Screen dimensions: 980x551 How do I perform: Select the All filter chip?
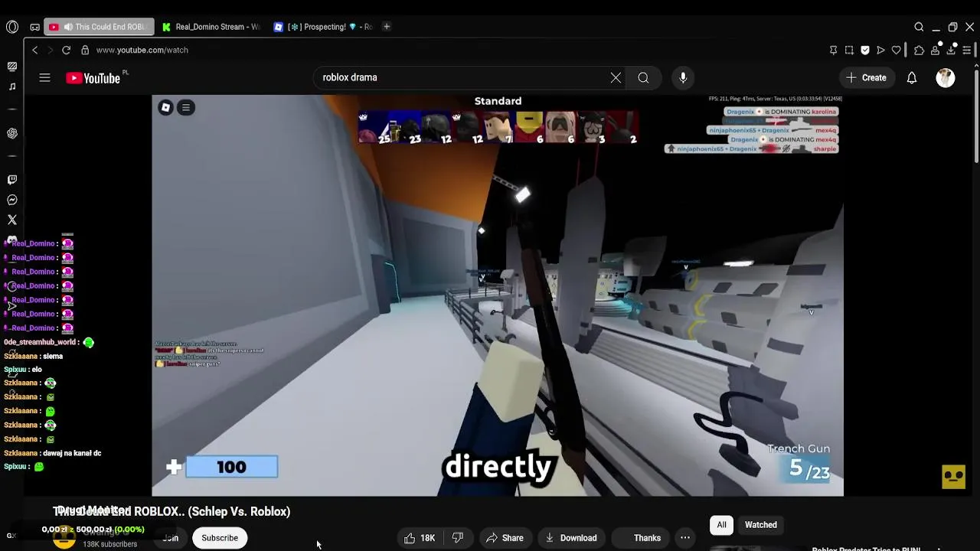tap(721, 525)
